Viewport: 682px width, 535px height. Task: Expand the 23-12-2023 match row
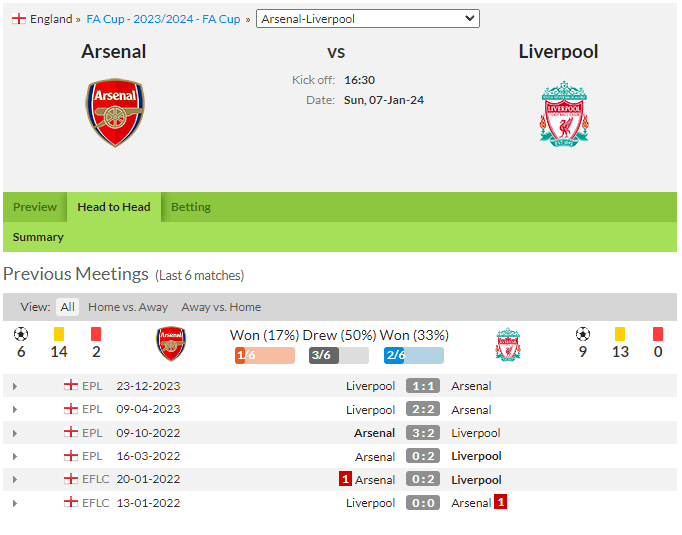[15, 386]
